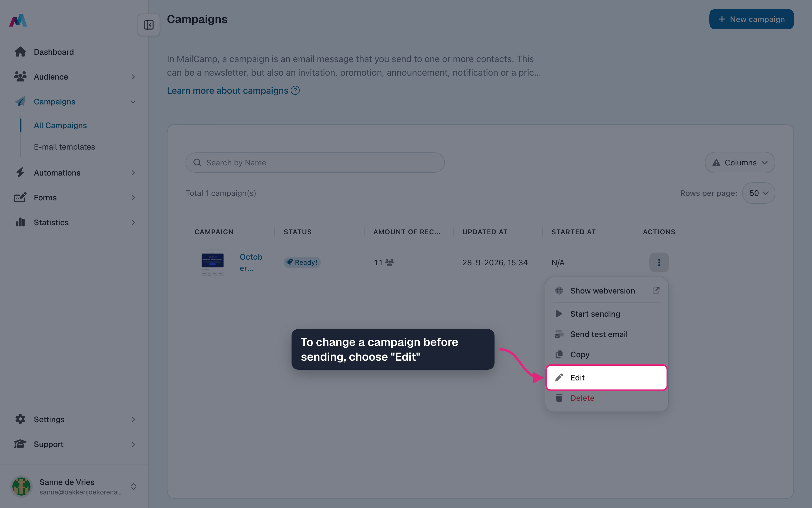812x508 pixels.
Task: Click the Campaigns page heading
Action: 197,19
